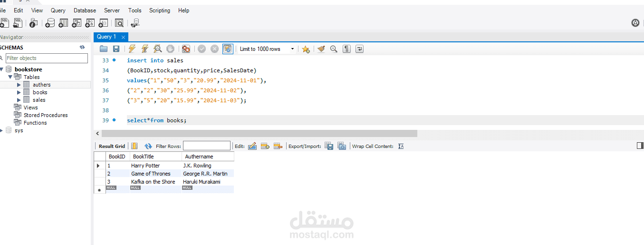Image resolution: width=644 pixels, height=245 pixels.
Task: Import records from external file icon
Action: (342, 146)
